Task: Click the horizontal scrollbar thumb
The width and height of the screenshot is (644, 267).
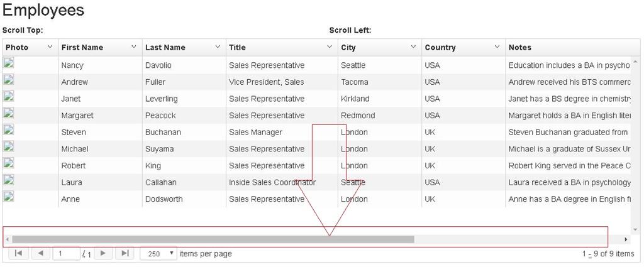Action: [213, 239]
